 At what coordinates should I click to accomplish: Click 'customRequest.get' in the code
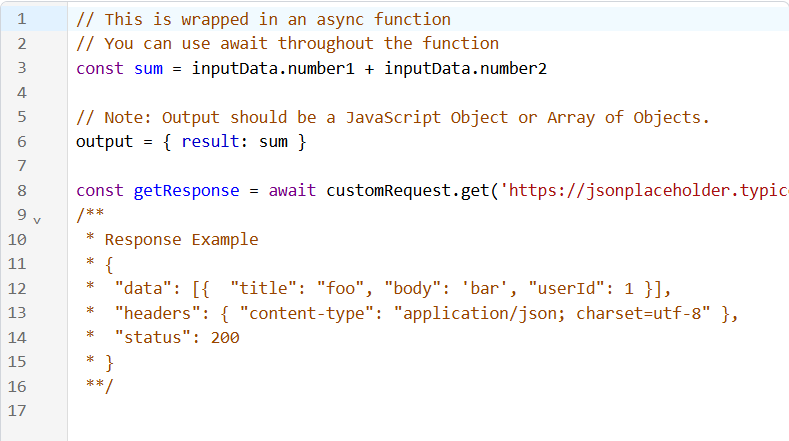[408, 191]
